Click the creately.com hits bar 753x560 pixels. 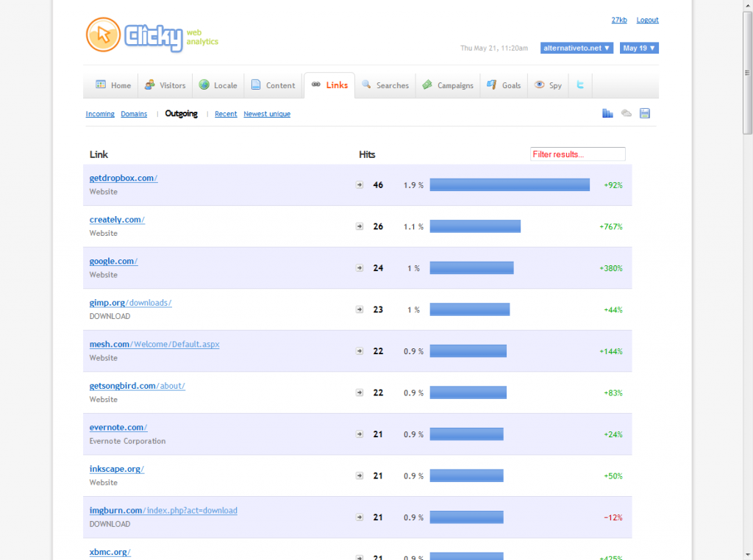(475, 226)
